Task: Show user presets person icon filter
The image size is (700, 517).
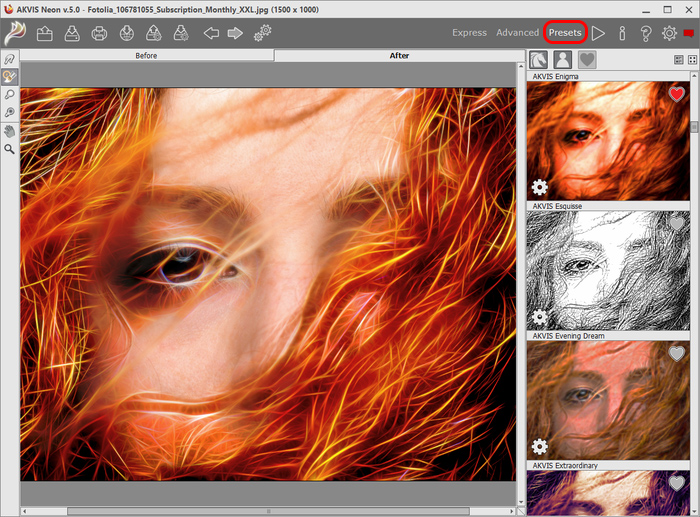Action: tap(563, 59)
